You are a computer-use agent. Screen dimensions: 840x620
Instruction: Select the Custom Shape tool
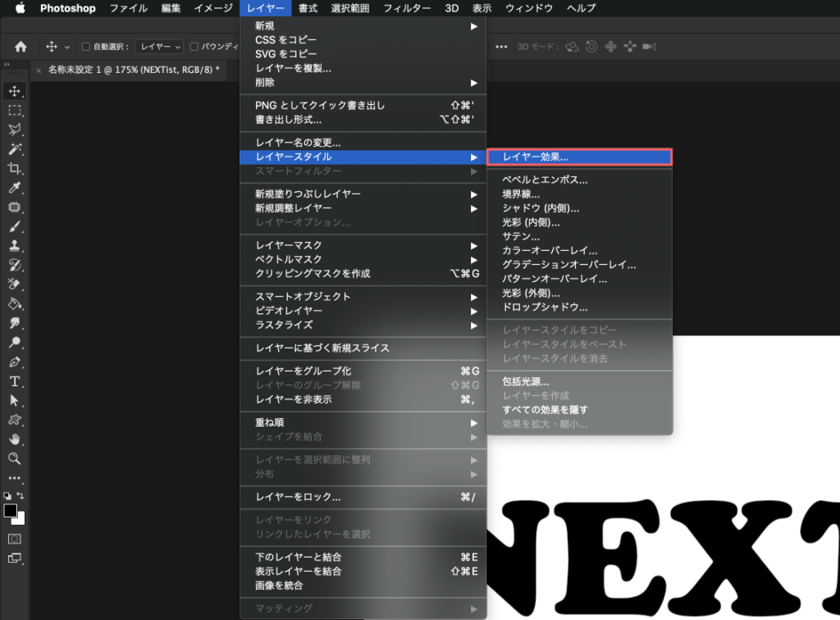[x=15, y=420]
